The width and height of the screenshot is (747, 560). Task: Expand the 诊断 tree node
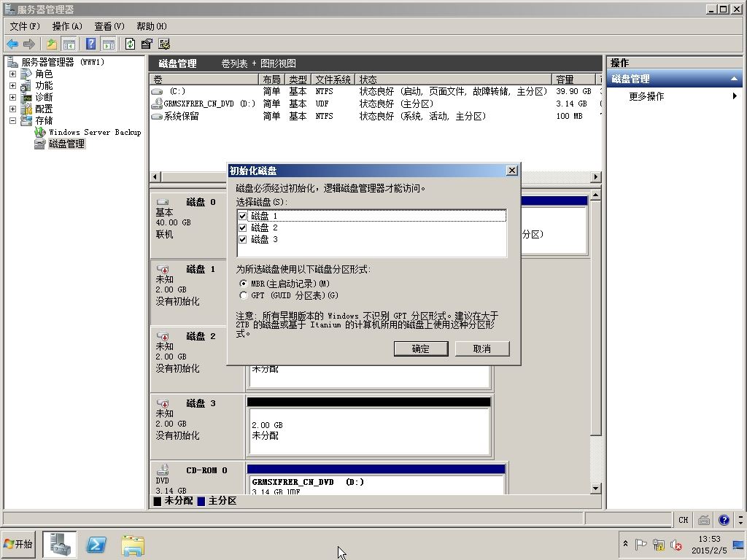tap(13, 97)
